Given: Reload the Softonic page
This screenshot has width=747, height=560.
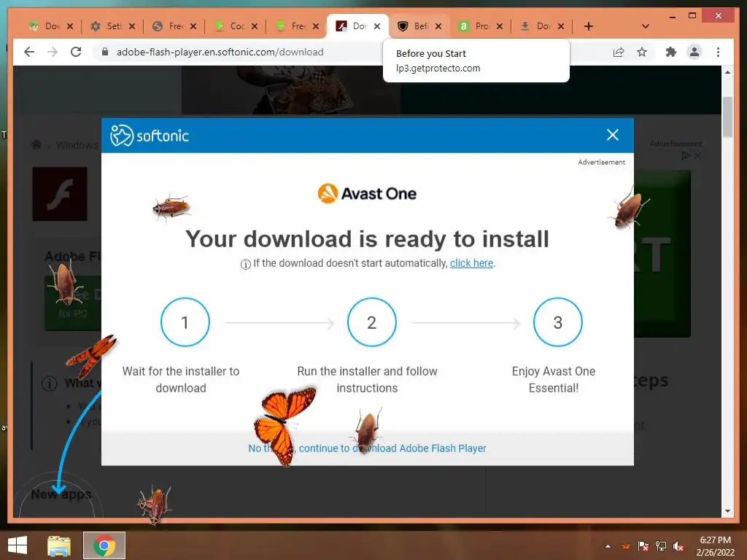Looking at the screenshot, I should pyautogui.click(x=76, y=52).
